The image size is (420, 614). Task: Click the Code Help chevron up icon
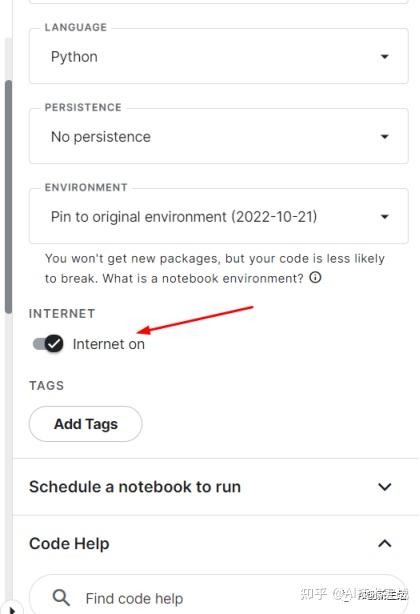point(385,543)
